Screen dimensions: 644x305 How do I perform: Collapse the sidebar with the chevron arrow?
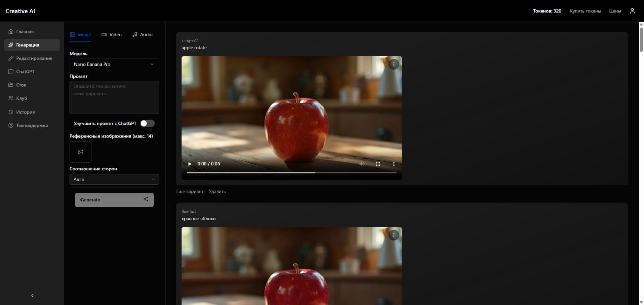(32, 295)
